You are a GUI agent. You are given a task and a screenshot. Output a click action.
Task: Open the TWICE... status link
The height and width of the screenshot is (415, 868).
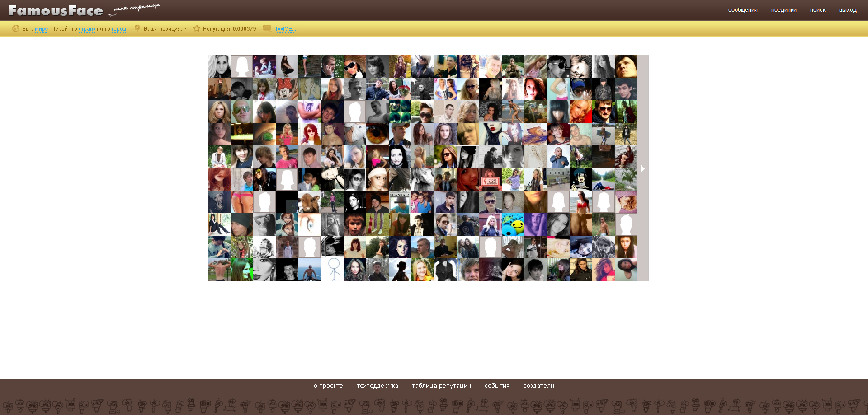pos(285,29)
